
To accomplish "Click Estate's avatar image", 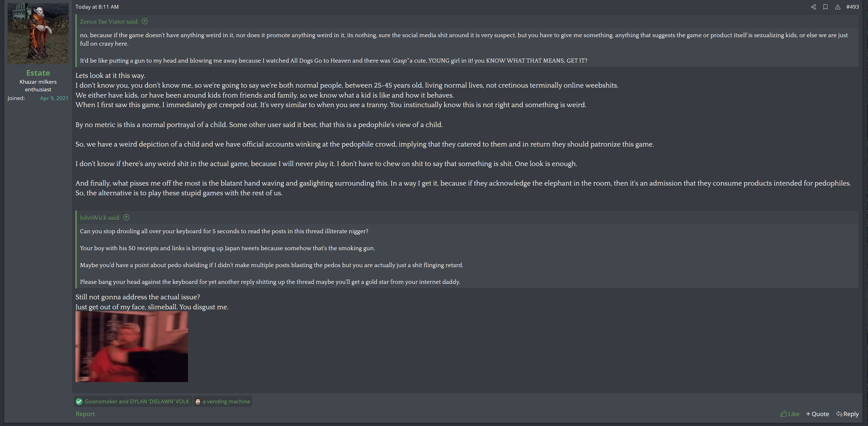I will pyautogui.click(x=38, y=34).
